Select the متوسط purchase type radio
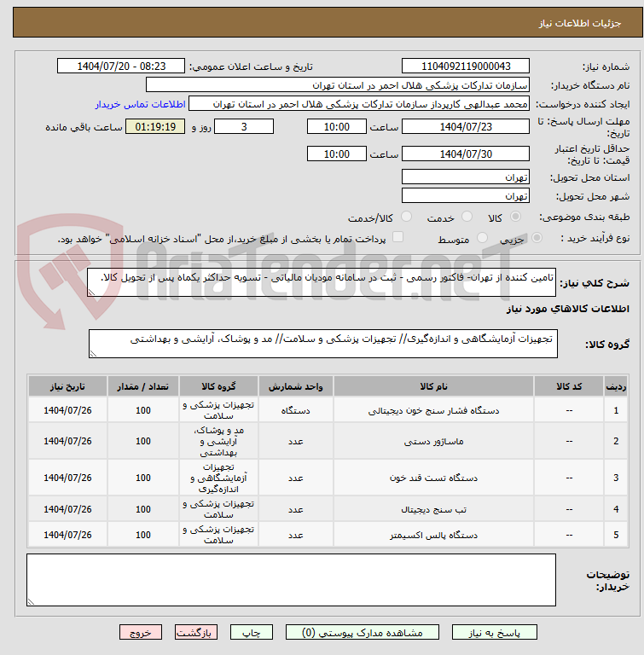This screenshot has width=644, height=655. click(482, 238)
